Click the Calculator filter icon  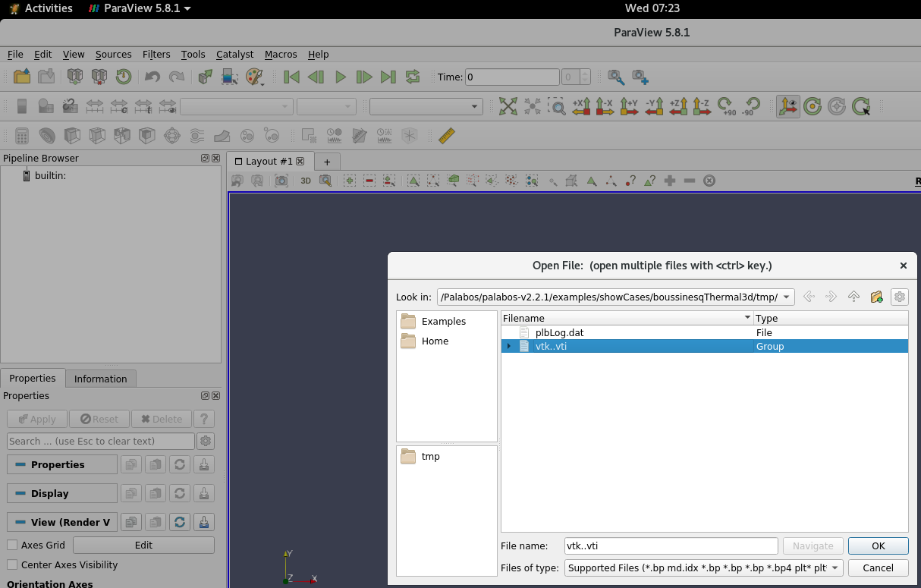pos(22,136)
